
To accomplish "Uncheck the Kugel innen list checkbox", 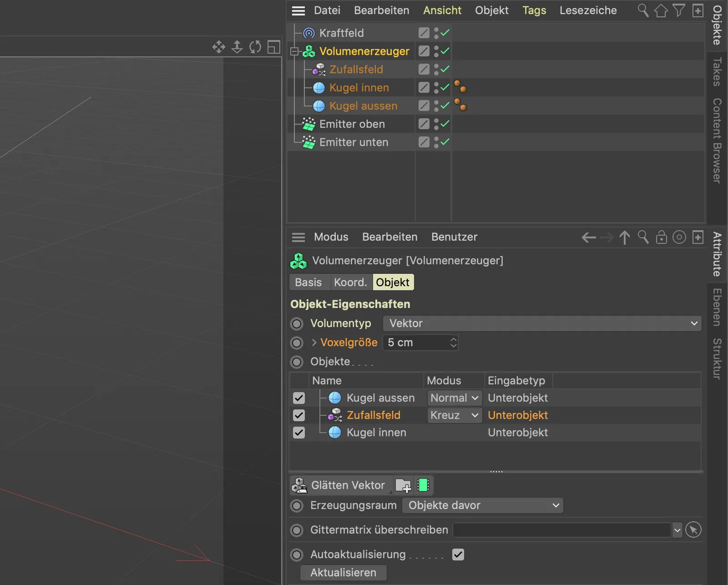I will coord(299,433).
